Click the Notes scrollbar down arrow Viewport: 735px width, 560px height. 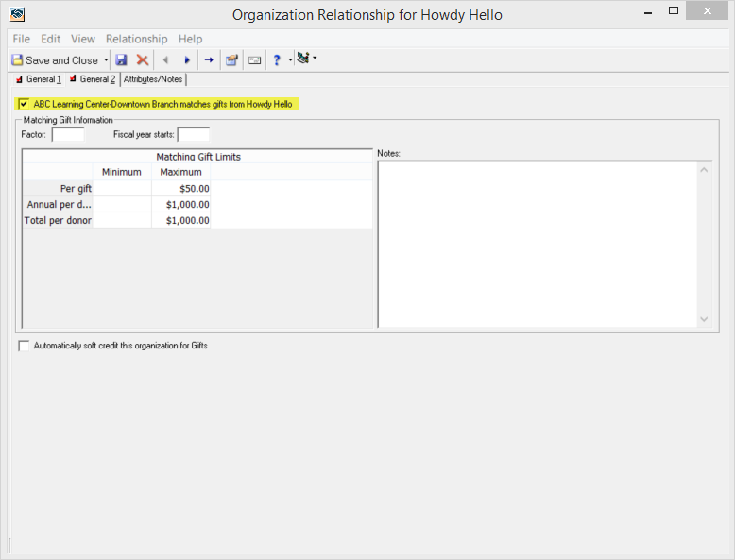(x=704, y=319)
